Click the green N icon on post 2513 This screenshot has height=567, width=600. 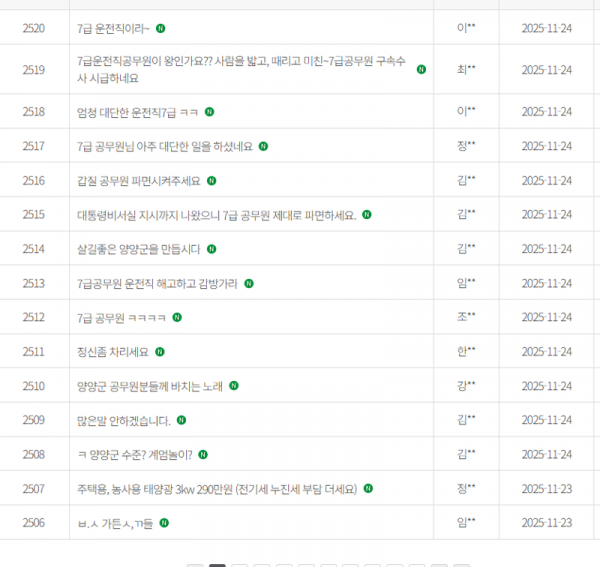249,283
